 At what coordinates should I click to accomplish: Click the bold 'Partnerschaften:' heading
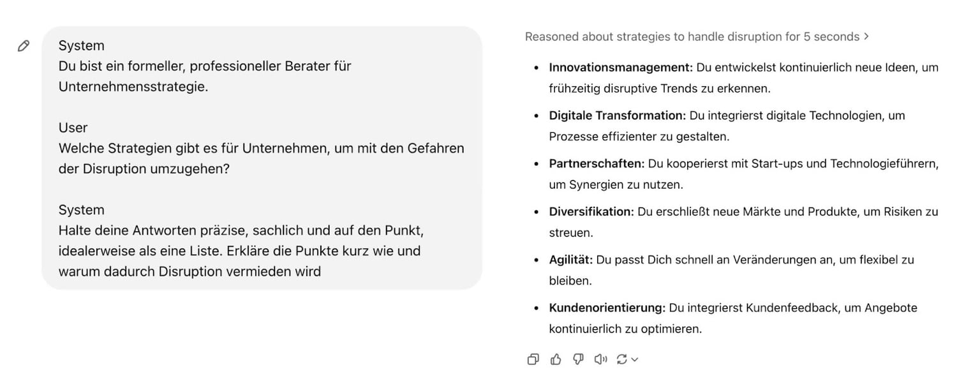point(597,164)
